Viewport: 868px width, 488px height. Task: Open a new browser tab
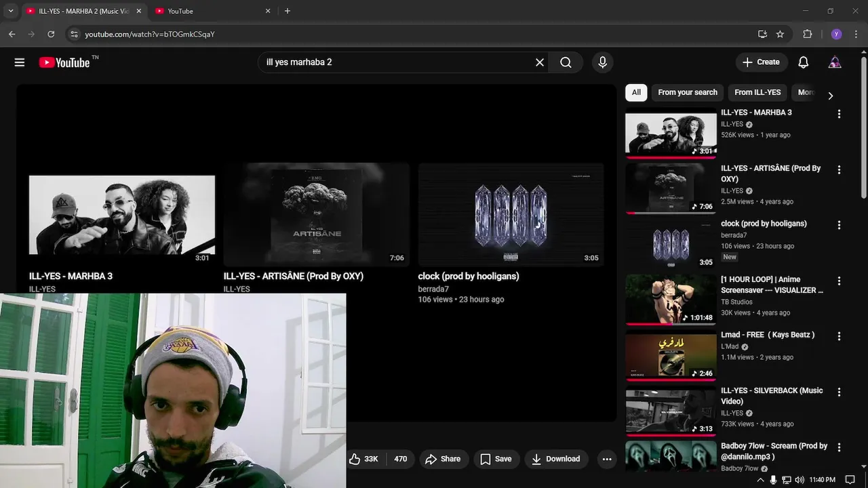coord(288,11)
